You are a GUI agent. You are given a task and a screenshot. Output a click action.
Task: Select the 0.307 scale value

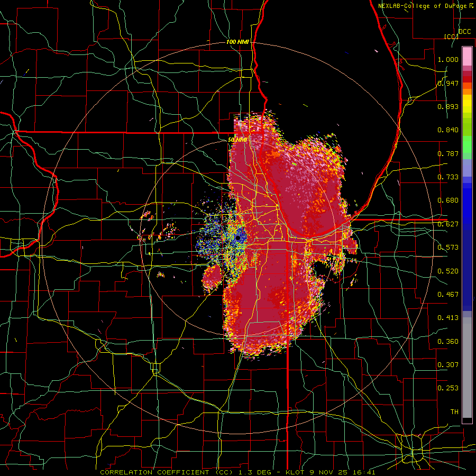[448, 365]
